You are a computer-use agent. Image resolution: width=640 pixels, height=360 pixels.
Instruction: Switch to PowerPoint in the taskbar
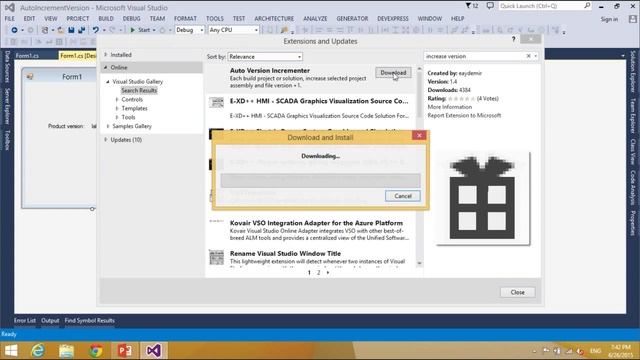[125, 351]
